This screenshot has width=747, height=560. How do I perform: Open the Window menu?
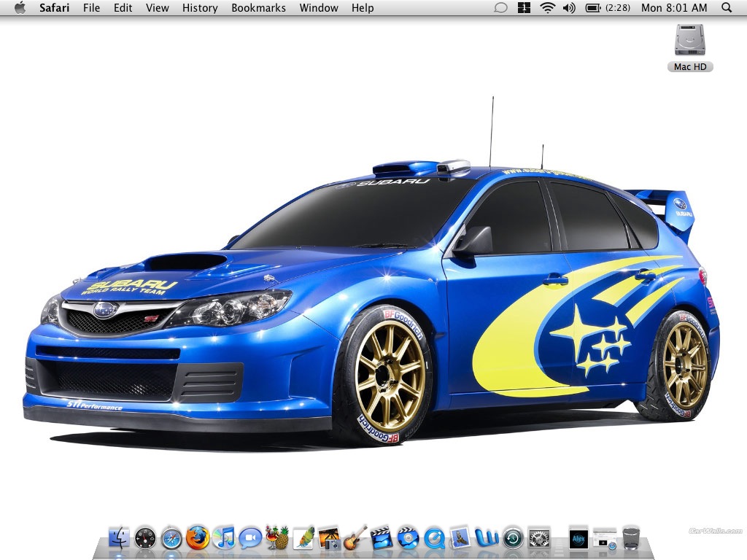(x=319, y=7)
